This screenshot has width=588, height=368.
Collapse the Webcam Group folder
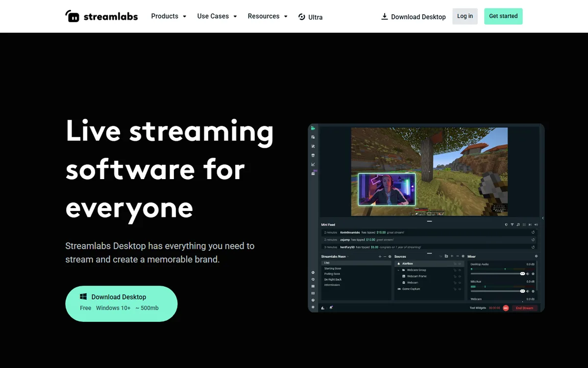[x=398, y=270]
